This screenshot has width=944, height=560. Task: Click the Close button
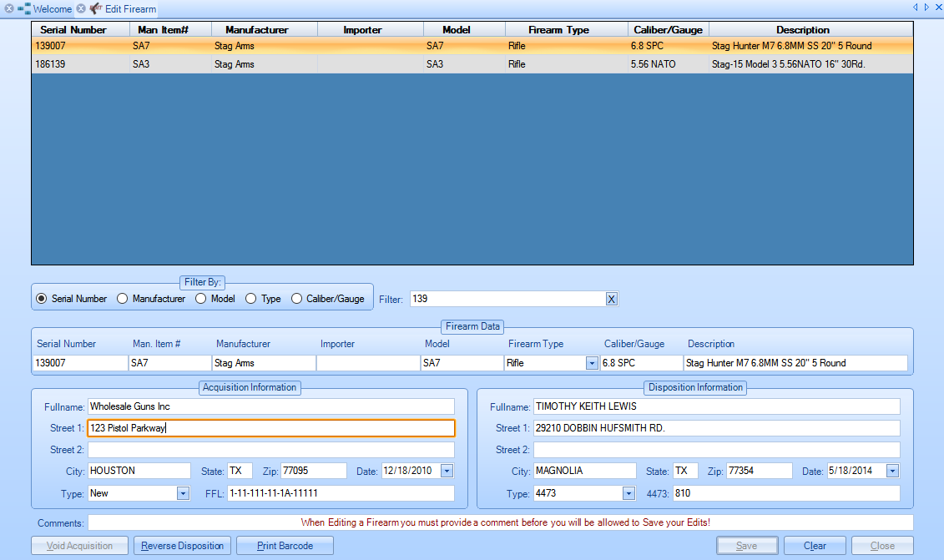point(882,546)
